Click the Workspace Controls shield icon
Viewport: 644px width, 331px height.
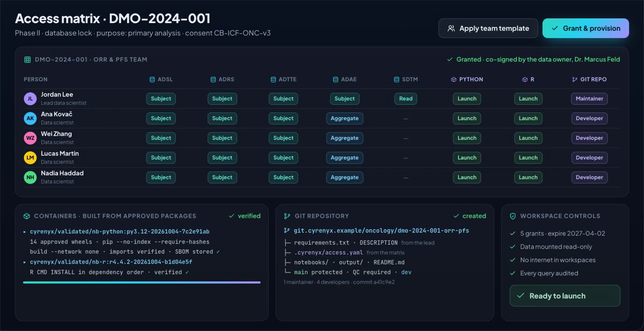click(513, 216)
